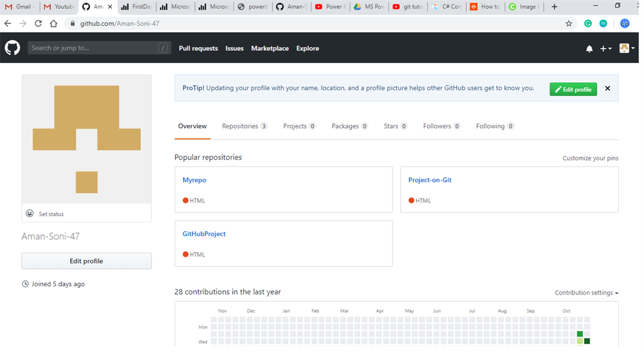Screen dimensions: 644x353
Task: Click the large profile avatar image
Action: [87, 139]
